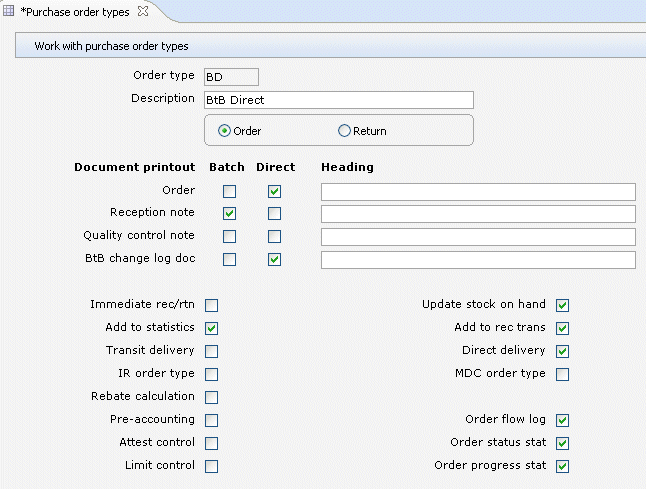Click the Order heading text field
Image resolution: width=646 pixels, height=489 pixels.
[x=478, y=192]
